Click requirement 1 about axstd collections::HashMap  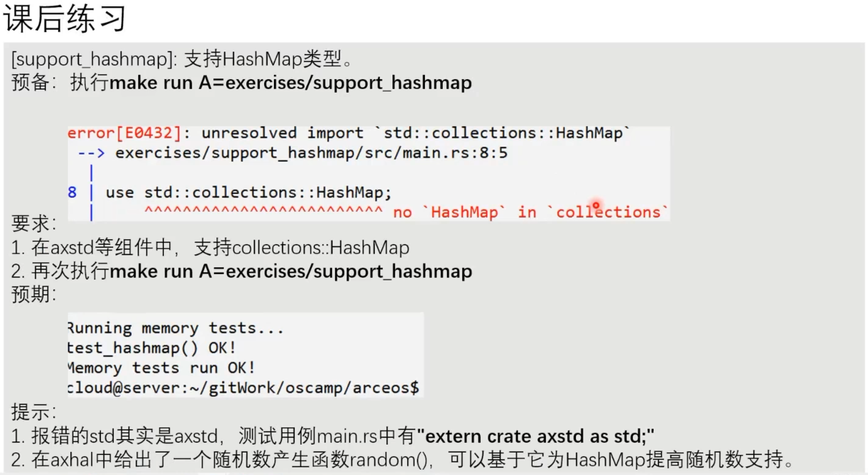[210, 247]
